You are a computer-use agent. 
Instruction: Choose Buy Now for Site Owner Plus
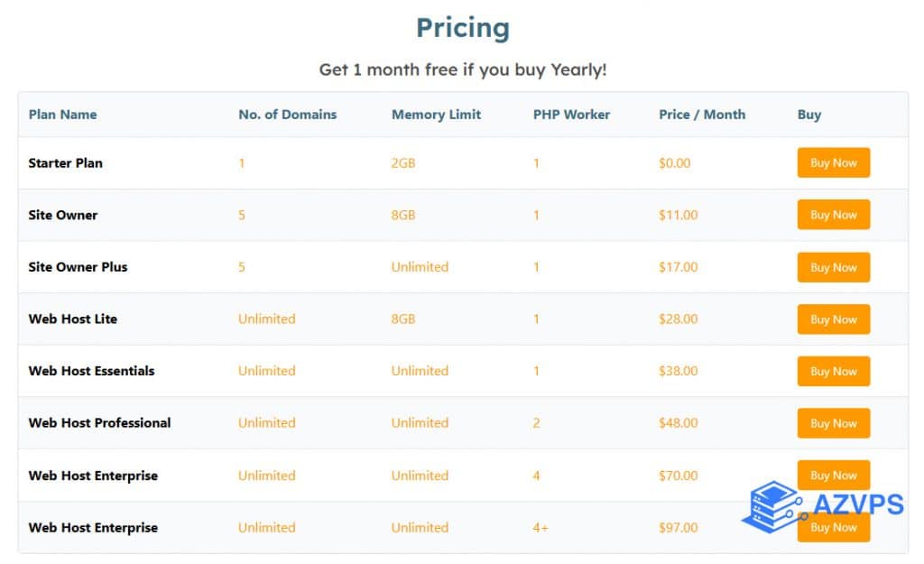tap(833, 267)
